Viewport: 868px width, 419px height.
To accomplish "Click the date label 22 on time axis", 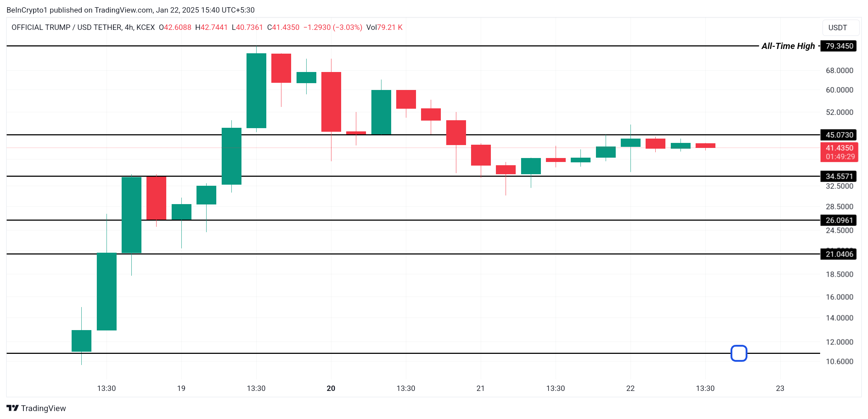I will pos(630,388).
